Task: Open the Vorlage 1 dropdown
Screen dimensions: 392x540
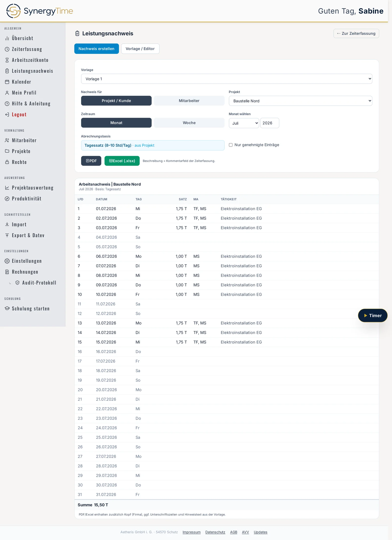Action: pyautogui.click(x=227, y=79)
